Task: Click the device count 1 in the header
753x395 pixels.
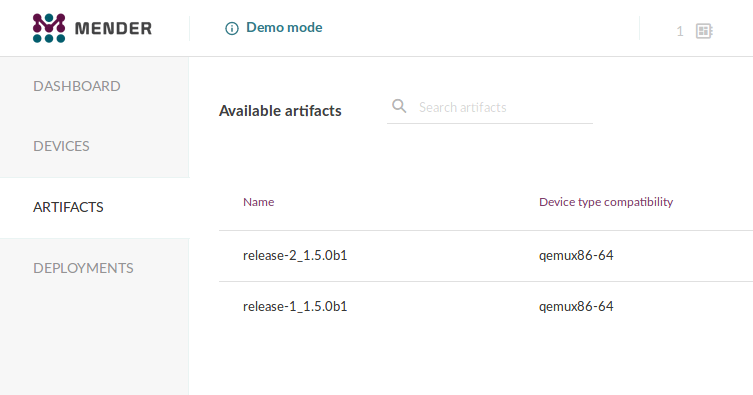Action: click(x=680, y=32)
